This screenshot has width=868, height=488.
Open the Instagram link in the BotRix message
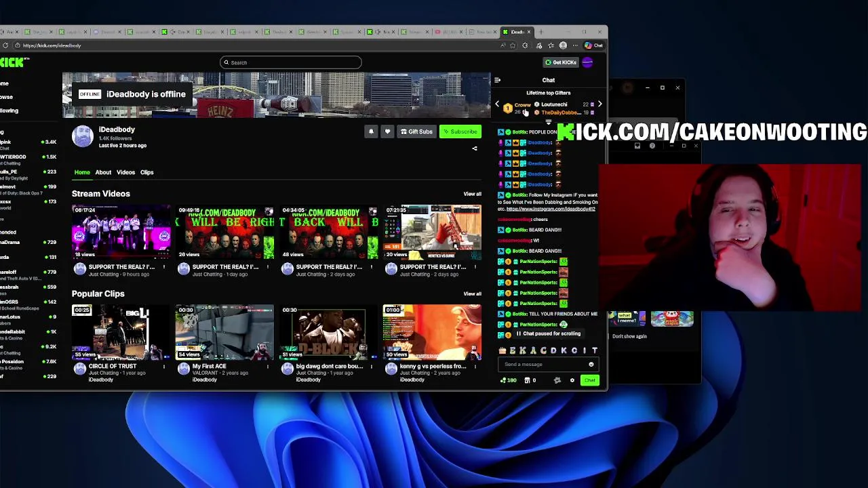pos(551,209)
